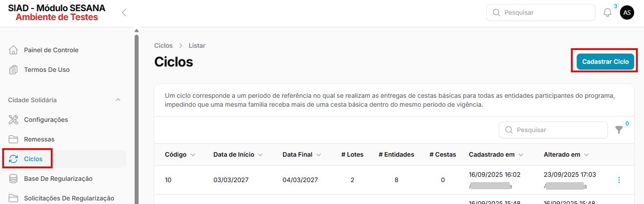Collapse sidebar with the chevron arrow

124,12
